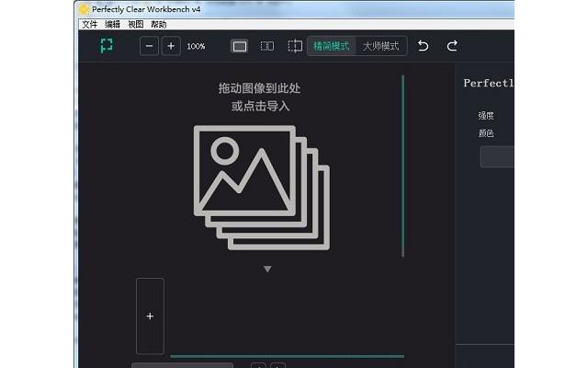Redo the last action

(x=452, y=46)
